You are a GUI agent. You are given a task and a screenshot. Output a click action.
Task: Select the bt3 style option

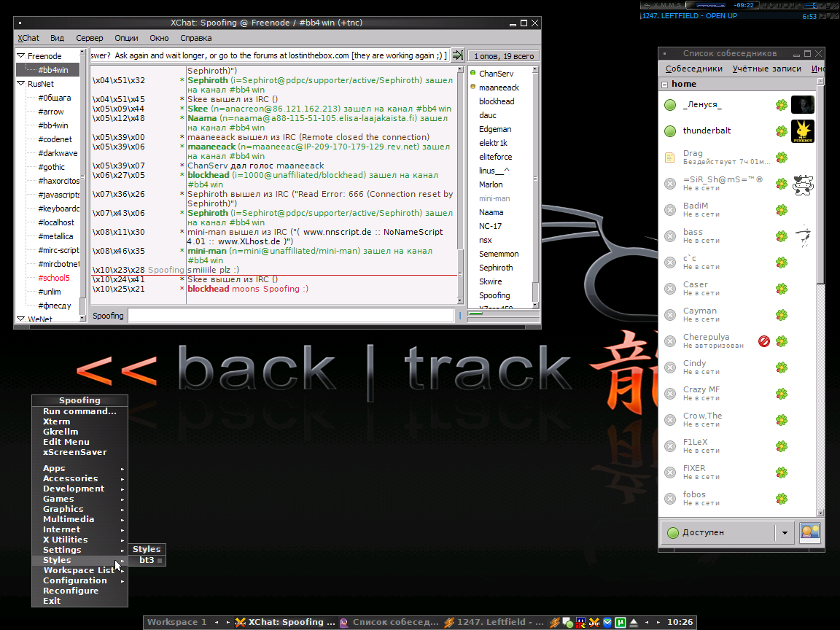147,560
